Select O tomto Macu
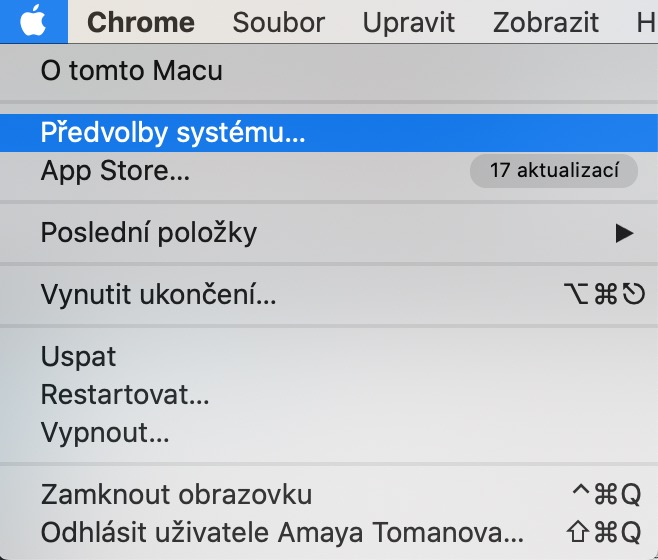The height and width of the screenshot is (560, 658). pos(132,71)
